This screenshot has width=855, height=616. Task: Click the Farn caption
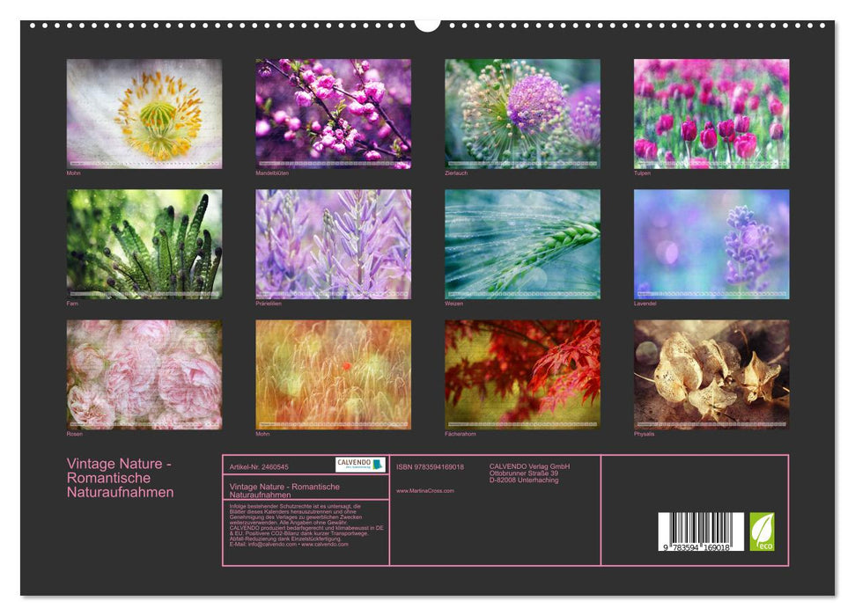pyautogui.click(x=72, y=304)
